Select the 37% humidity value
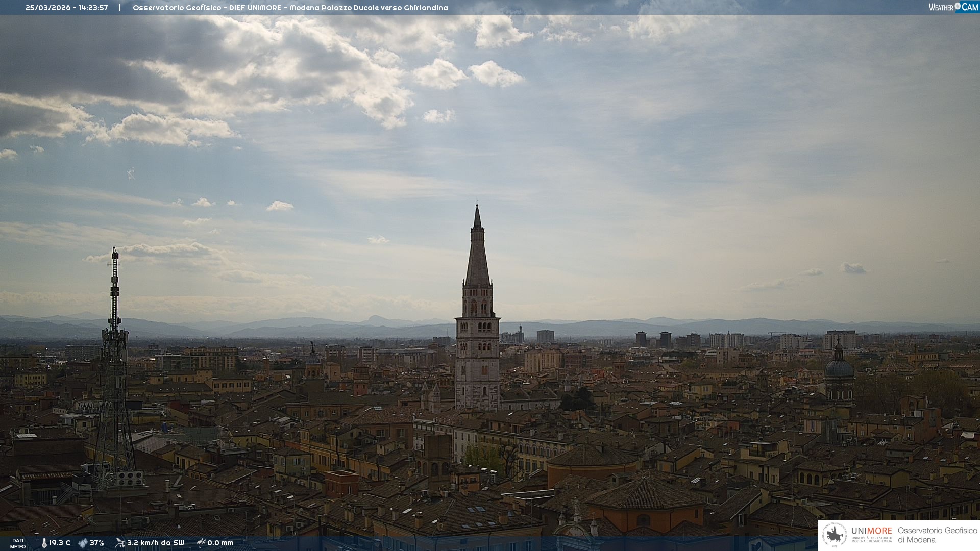This screenshot has width=980, height=551. 97,543
